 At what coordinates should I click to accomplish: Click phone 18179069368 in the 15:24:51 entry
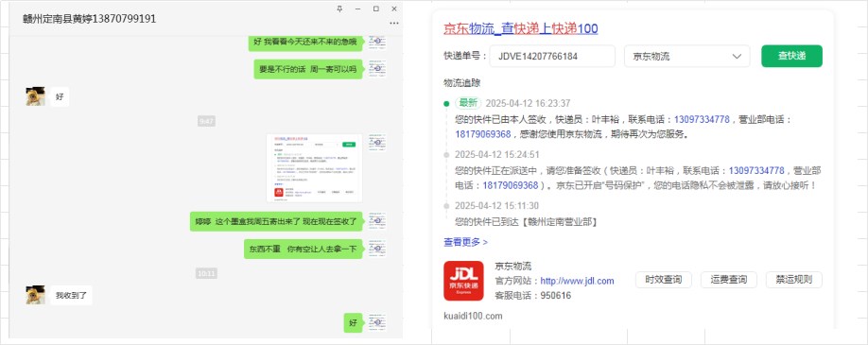point(511,185)
